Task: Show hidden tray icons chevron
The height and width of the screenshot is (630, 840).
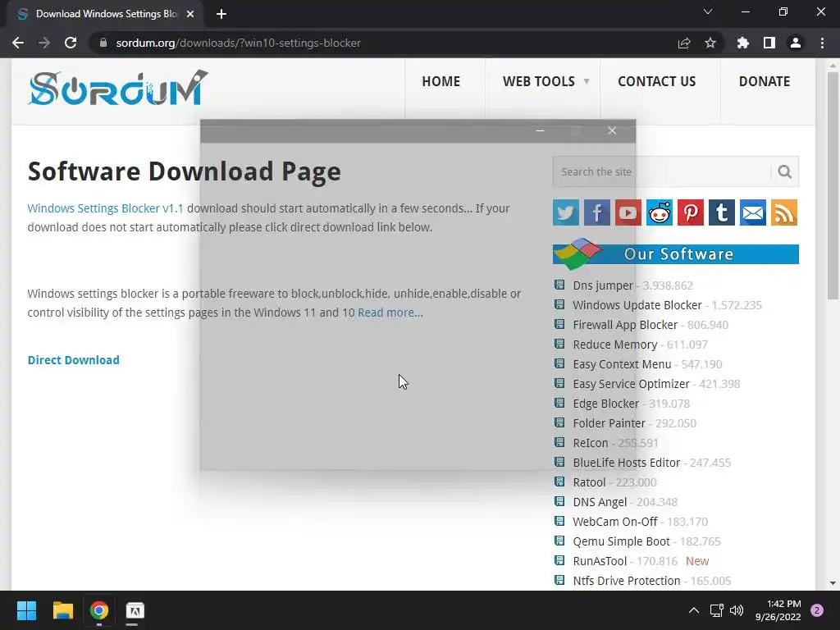Action: (694, 610)
